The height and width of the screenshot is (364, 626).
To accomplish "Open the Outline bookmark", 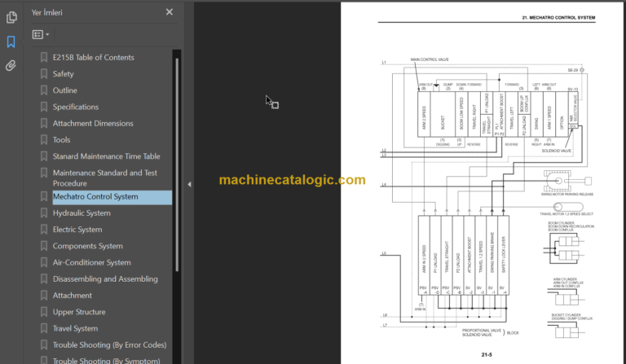I will pos(64,90).
